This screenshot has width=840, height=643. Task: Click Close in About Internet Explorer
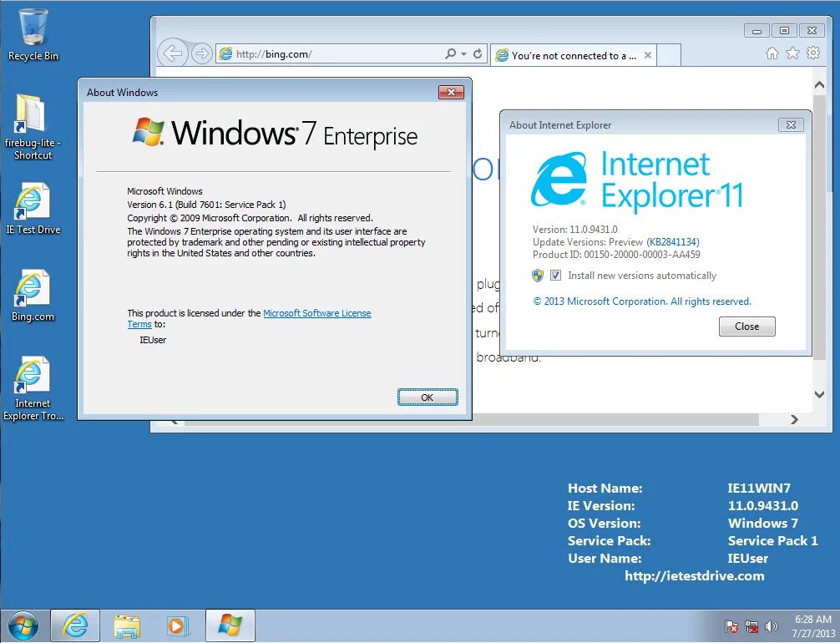(746, 327)
